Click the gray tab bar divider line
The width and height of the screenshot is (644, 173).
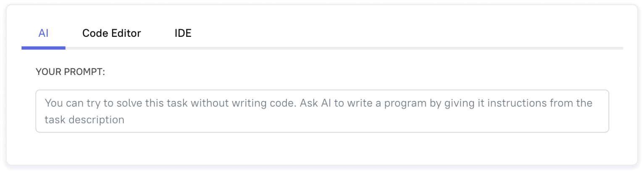click(x=336, y=48)
